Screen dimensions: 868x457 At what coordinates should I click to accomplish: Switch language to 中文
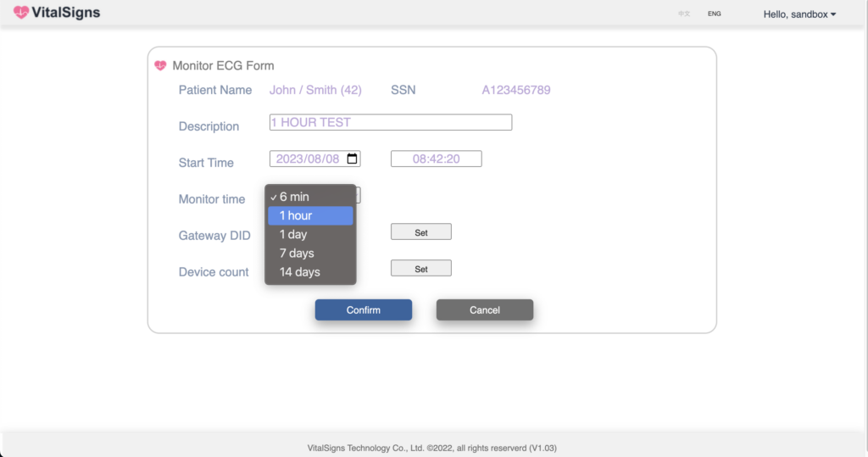pos(684,14)
